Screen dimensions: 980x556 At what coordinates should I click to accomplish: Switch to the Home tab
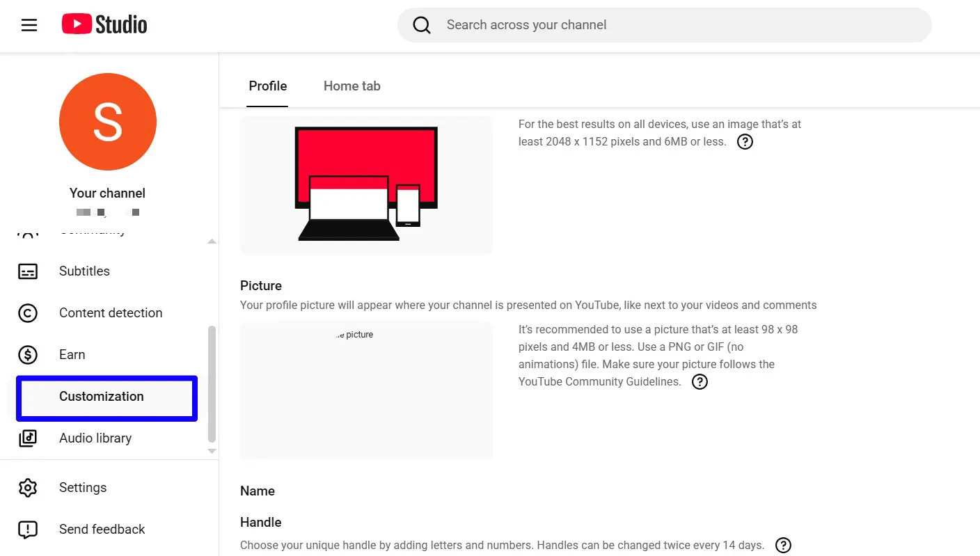coord(351,86)
